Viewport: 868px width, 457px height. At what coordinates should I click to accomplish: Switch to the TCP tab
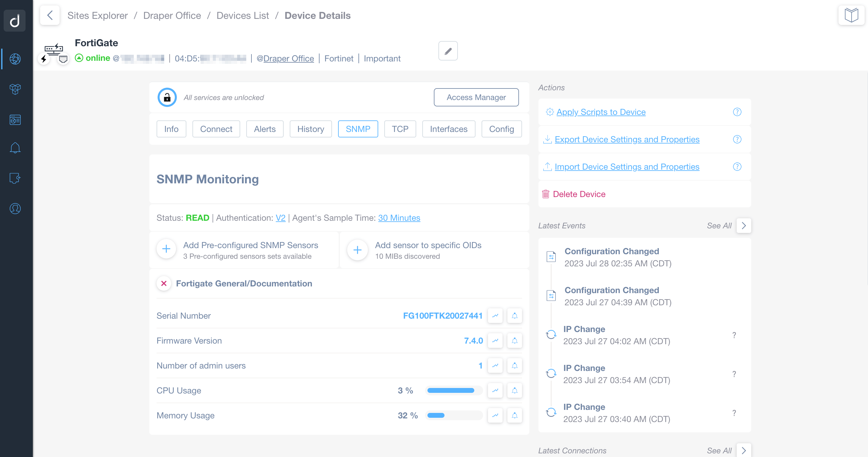400,129
